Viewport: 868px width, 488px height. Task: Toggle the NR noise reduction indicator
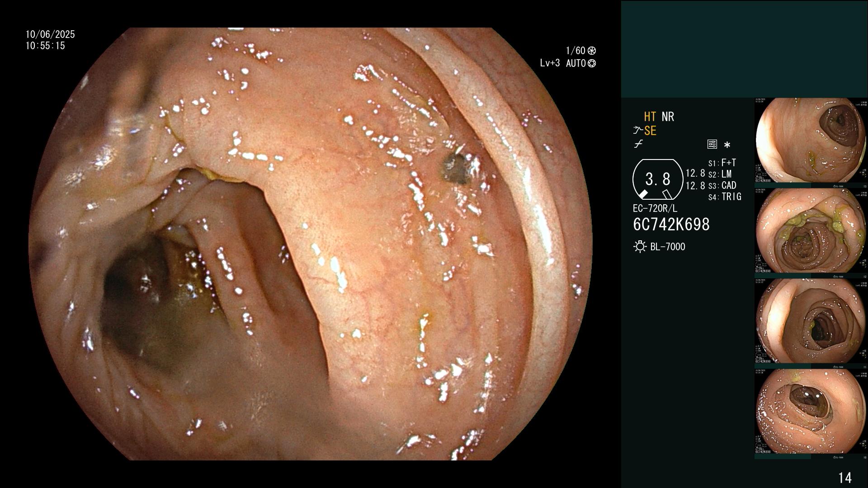668,117
